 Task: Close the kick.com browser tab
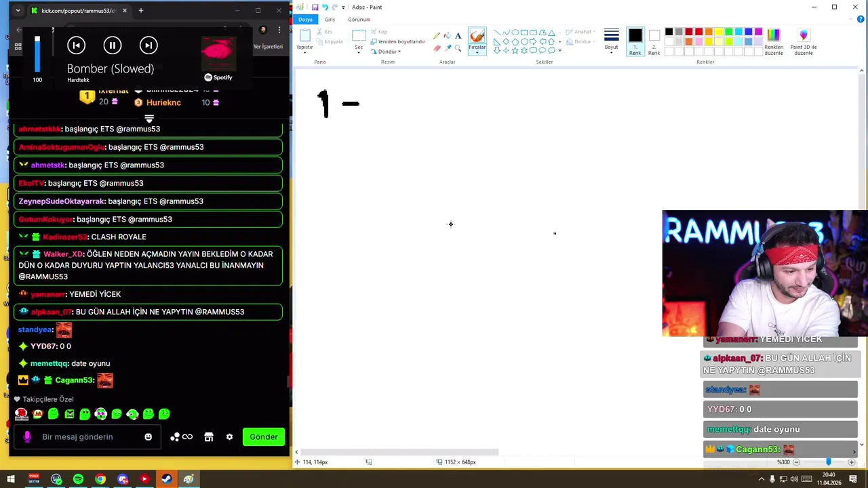coord(124,10)
